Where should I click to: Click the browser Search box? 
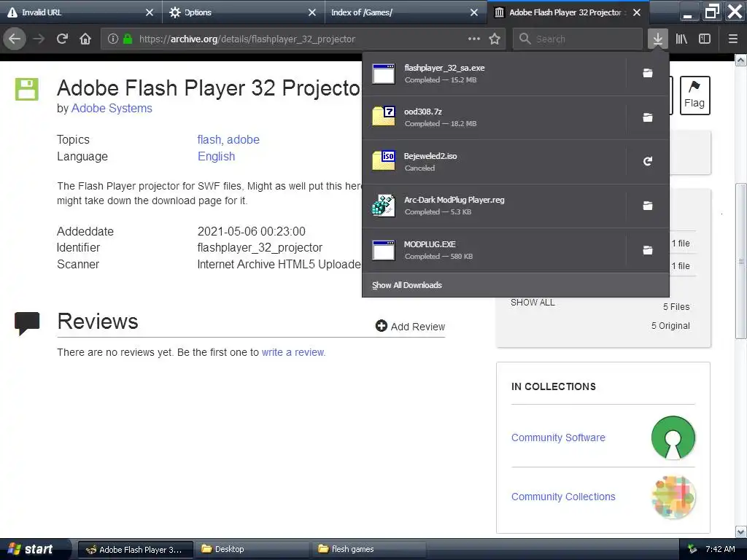pyautogui.click(x=578, y=39)
